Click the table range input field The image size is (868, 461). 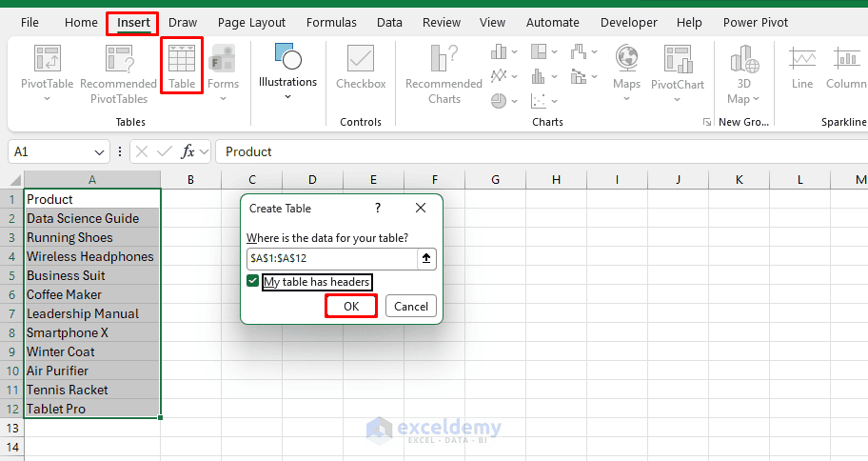pos(331,259)
